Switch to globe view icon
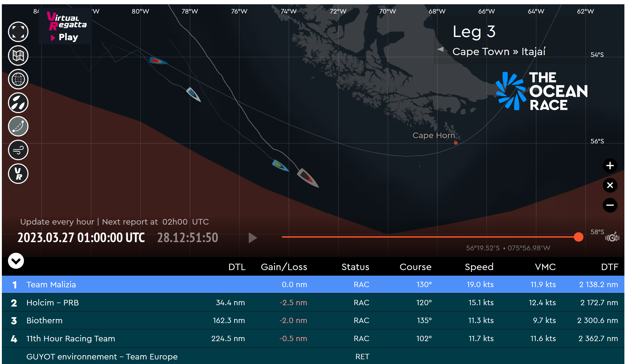The height and width of the screenshot is (364, 626). pos(18,79)
